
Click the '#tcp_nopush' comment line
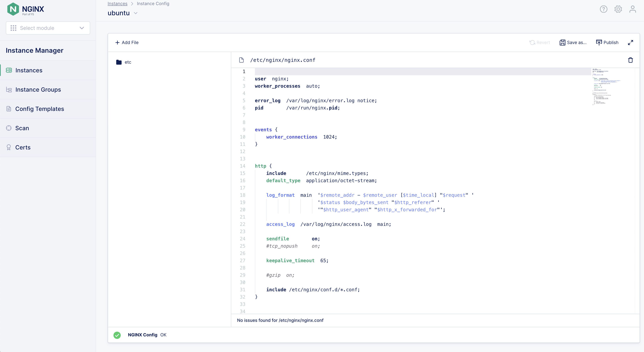point(293,246)
